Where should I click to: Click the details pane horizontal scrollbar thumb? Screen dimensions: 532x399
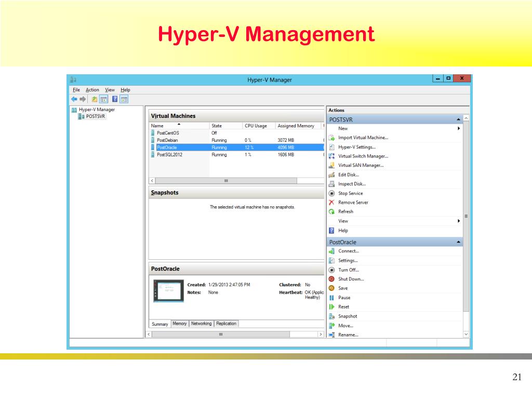pyautogui.click(x=221, y=335)
